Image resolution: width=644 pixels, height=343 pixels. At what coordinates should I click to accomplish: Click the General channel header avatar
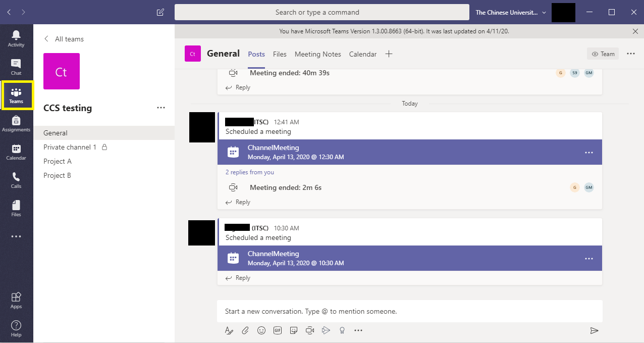click(193, 54)
